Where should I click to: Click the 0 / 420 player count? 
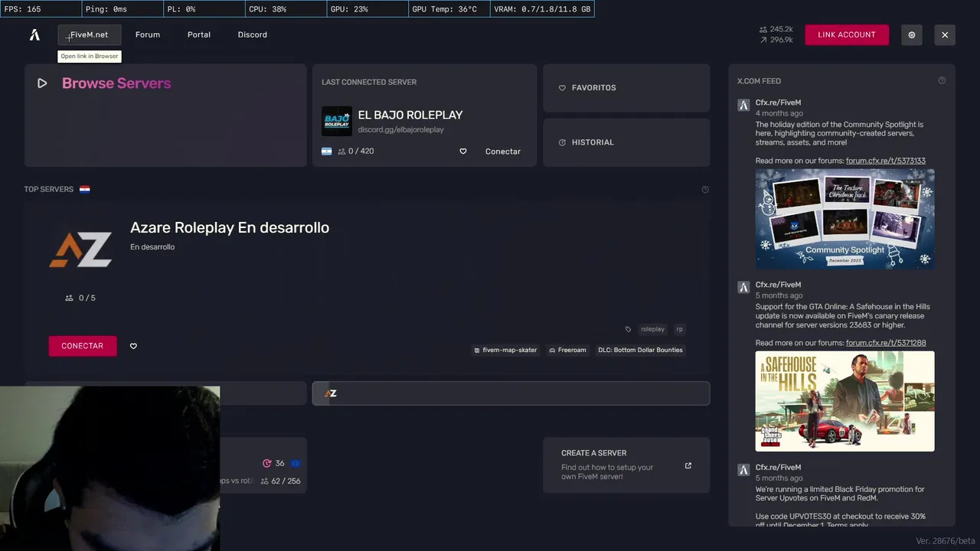click(356, 151)
